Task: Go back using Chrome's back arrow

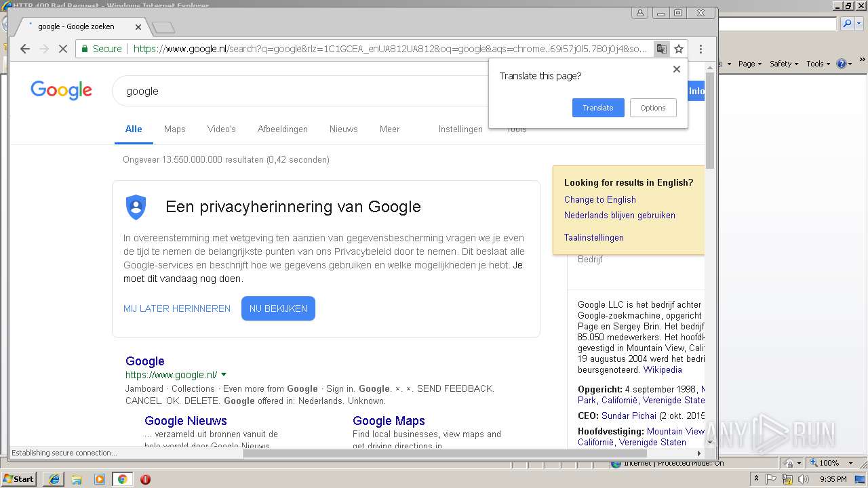Action: point(25,49)
